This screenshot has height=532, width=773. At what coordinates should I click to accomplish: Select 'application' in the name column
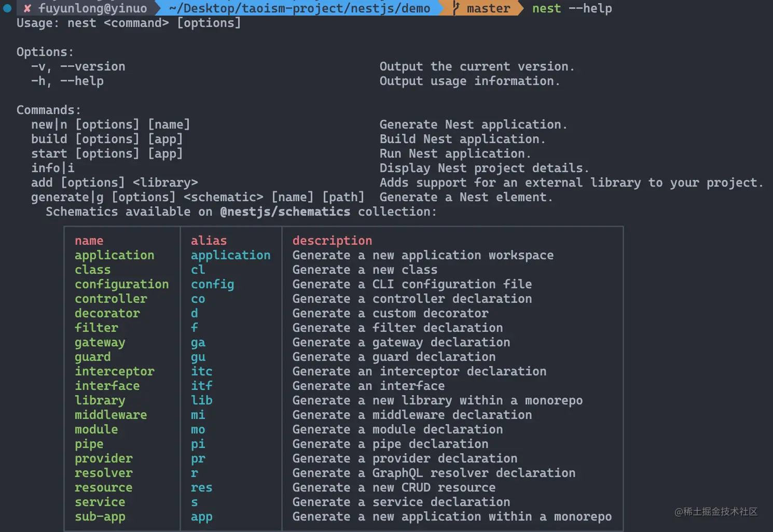tap(114, 255)
